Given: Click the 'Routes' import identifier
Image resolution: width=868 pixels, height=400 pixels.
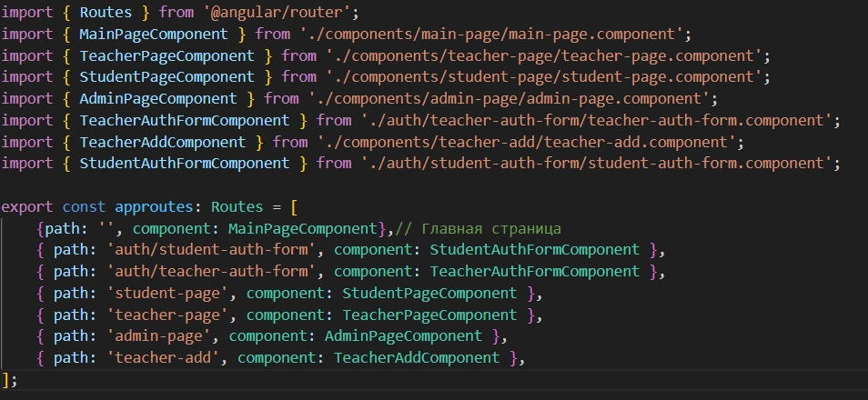Looking at the screenshot, I should (x=106, y=12).
